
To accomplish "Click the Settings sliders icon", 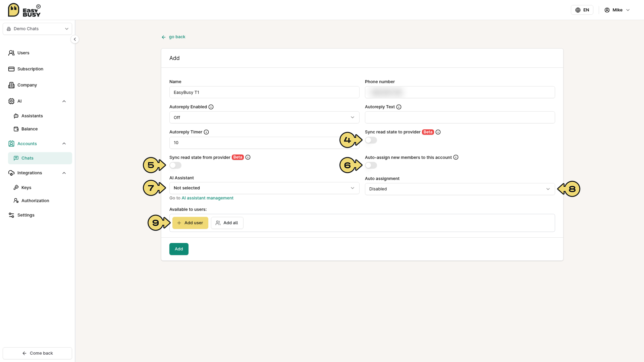I will 11,215.
